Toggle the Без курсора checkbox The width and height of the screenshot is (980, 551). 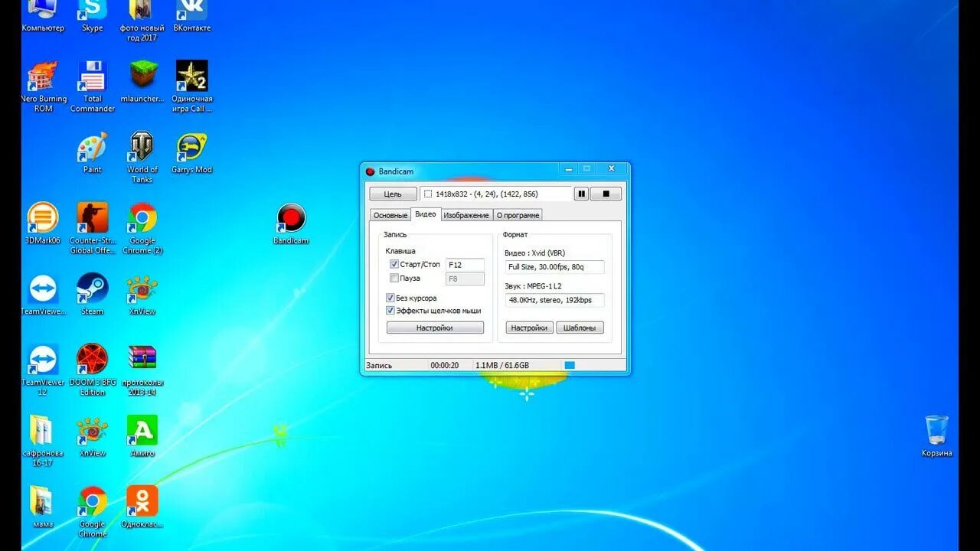click(390, 298)
